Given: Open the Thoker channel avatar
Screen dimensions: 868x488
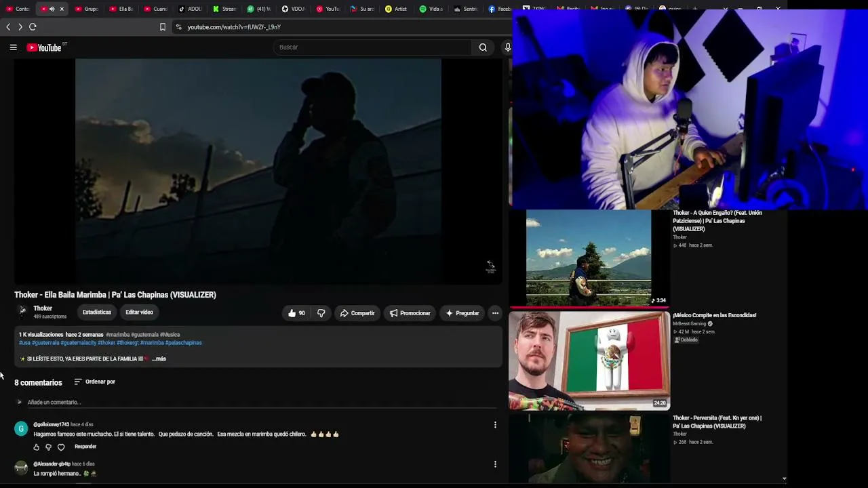Looking at the screenshot, I should point(22,312).
